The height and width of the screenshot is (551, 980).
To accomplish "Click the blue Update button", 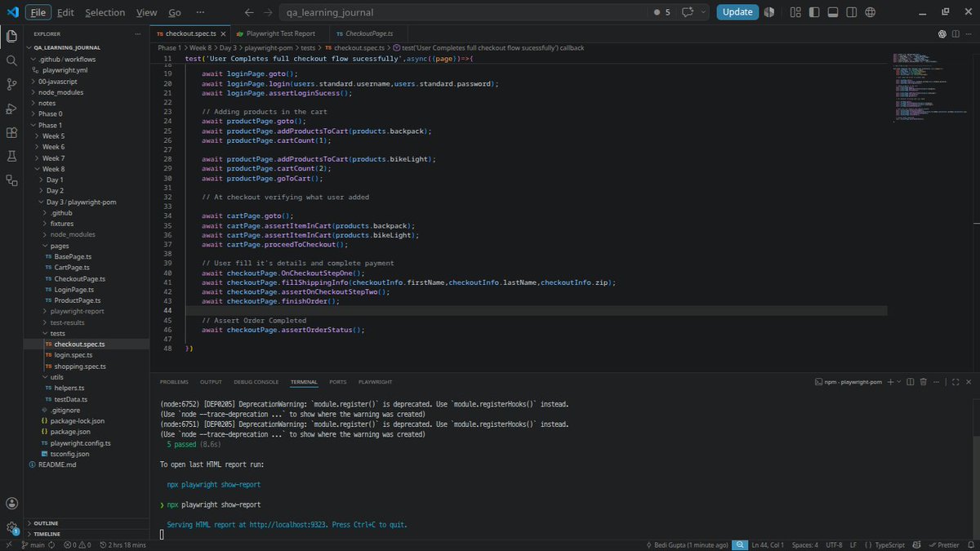I will coord(737,12).
